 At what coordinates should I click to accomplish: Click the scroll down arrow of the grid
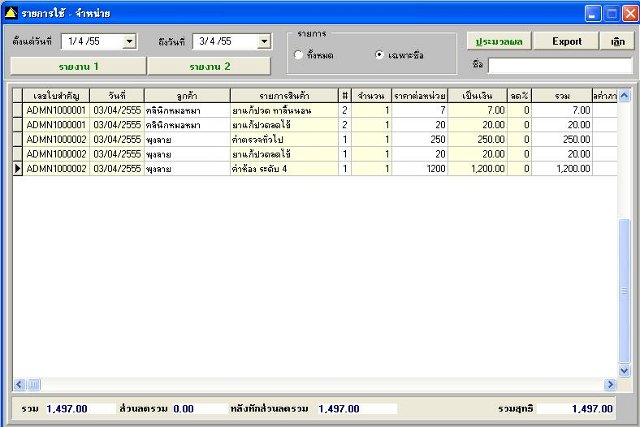(x=624, y=371)
